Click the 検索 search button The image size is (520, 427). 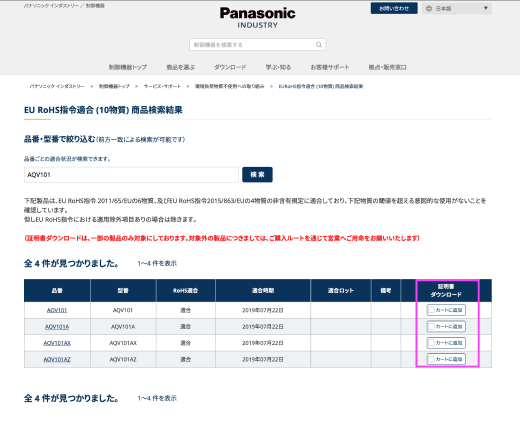coord(257,175)
